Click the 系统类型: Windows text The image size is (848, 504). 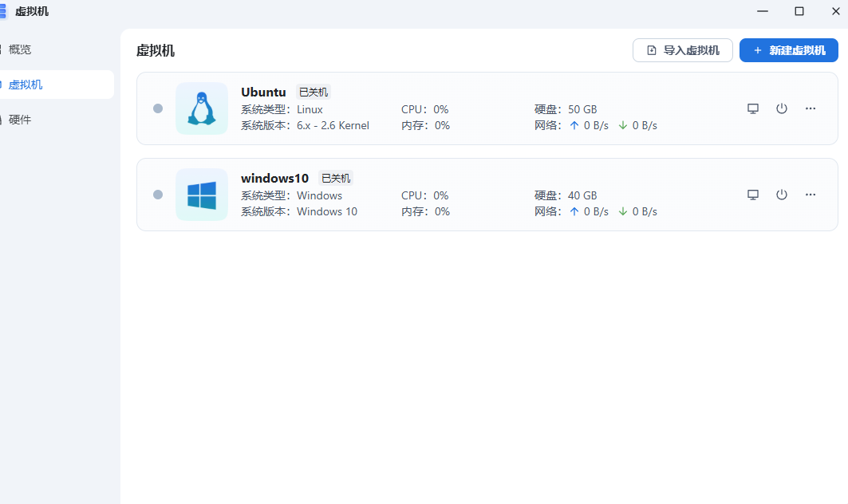pos(291,195)
